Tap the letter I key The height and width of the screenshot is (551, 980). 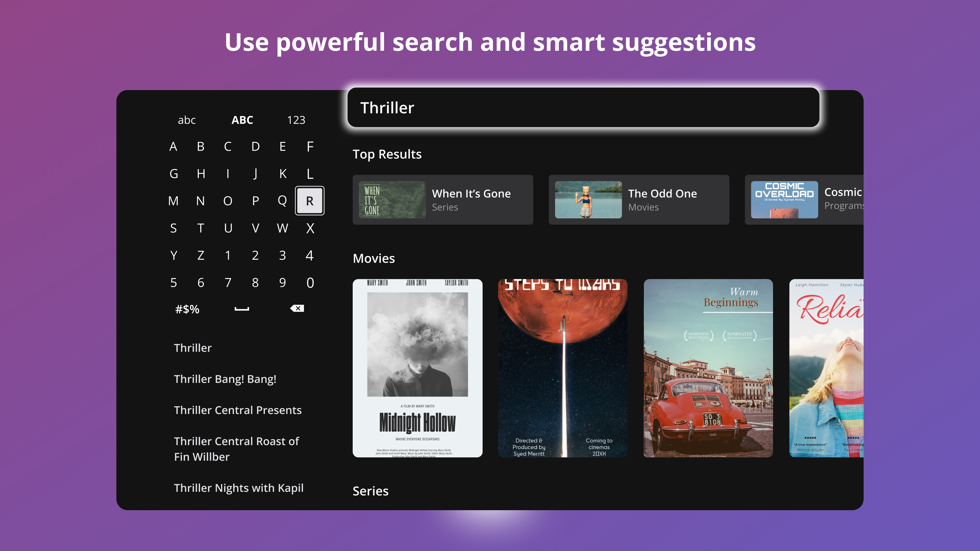pos(228,174)
